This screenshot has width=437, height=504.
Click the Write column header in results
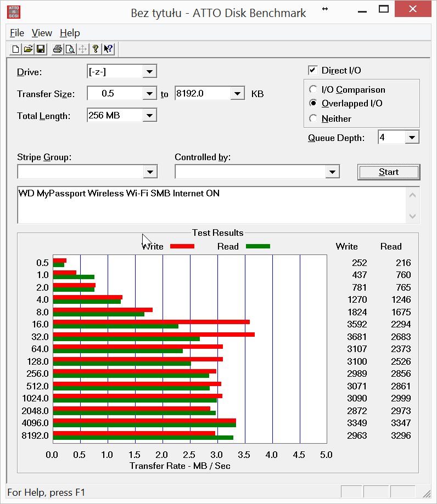346,246
